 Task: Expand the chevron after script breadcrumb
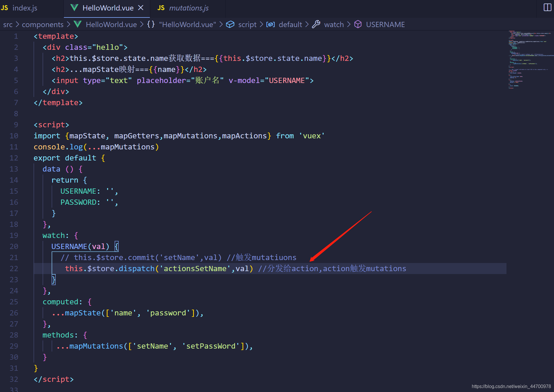coord(261,24)
